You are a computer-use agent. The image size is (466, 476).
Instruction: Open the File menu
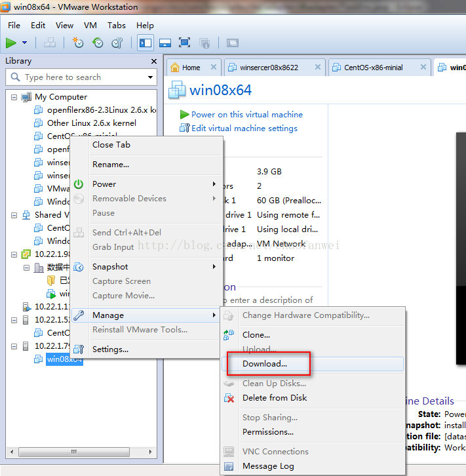point(14,25)
